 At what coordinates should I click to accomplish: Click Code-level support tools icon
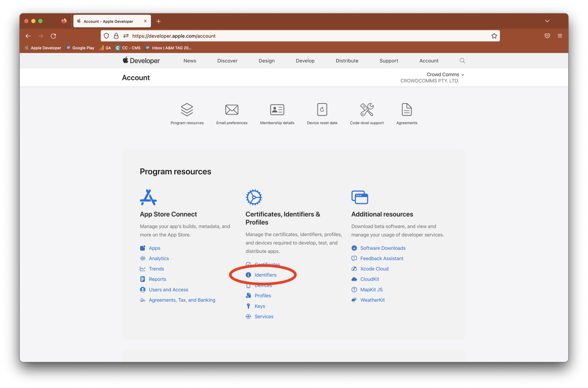click(x=367, y=110)
